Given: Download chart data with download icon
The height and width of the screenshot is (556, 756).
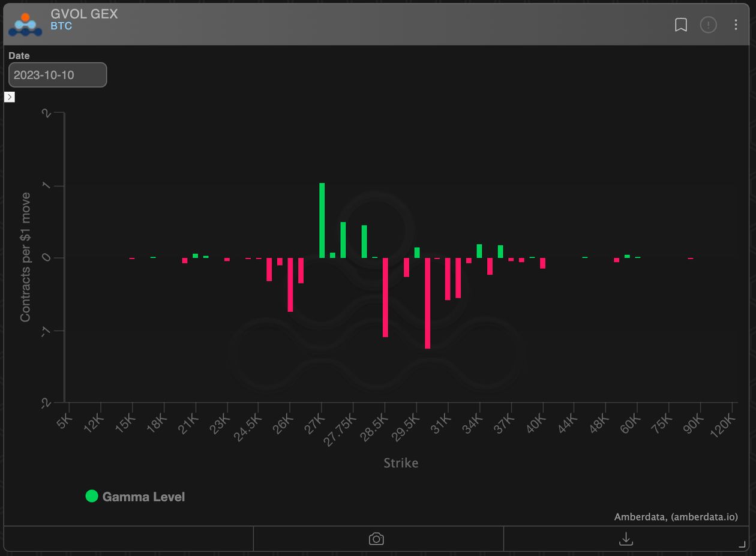Looking at the screenshot, I should click(626, 539).
